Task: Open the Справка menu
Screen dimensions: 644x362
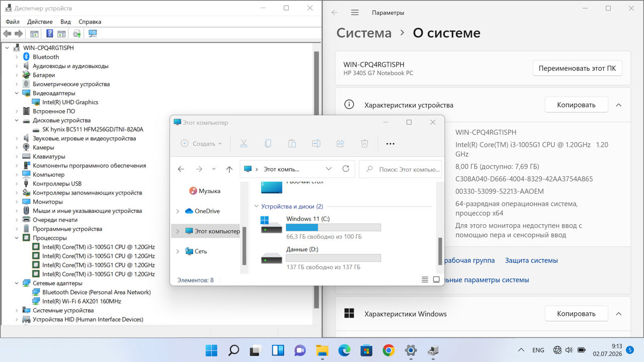Action: pos(90,22)
